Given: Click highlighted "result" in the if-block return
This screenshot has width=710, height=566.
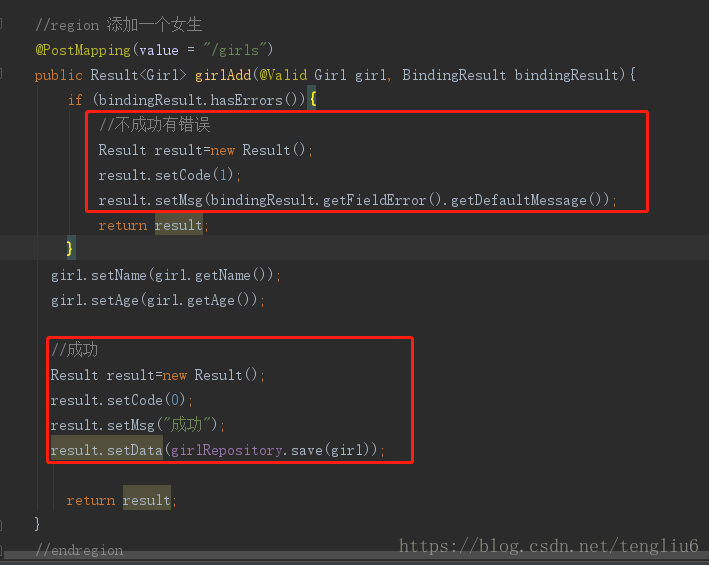Looking at the screenshot, I should click(178, 225).
